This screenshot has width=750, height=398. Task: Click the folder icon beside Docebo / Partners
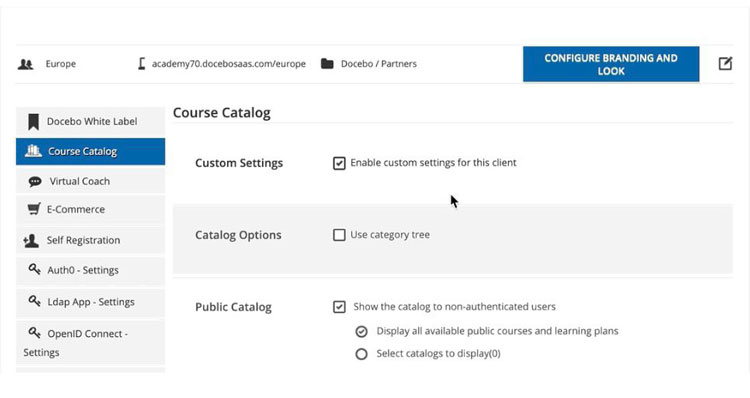327,64
